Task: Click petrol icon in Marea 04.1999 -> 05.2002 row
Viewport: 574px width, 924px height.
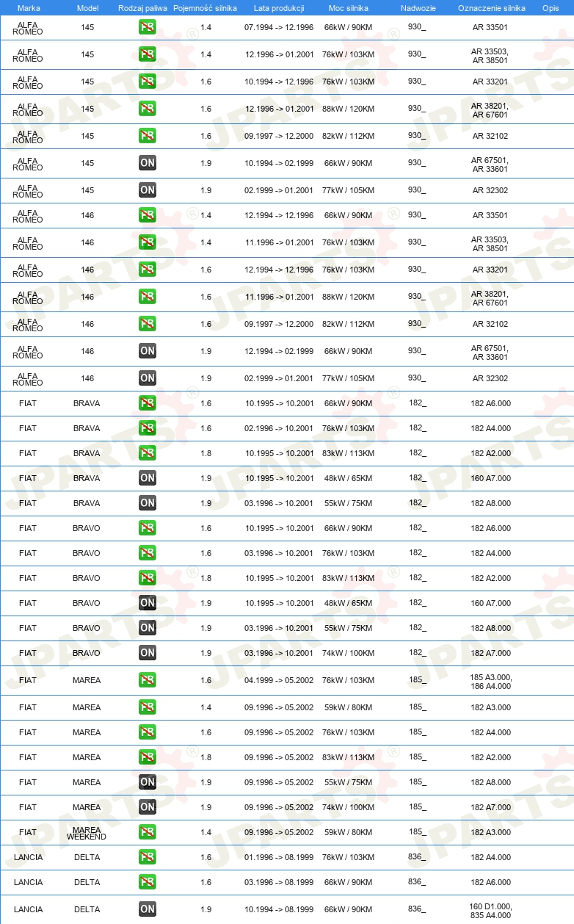Action: [x=148, y=680]
